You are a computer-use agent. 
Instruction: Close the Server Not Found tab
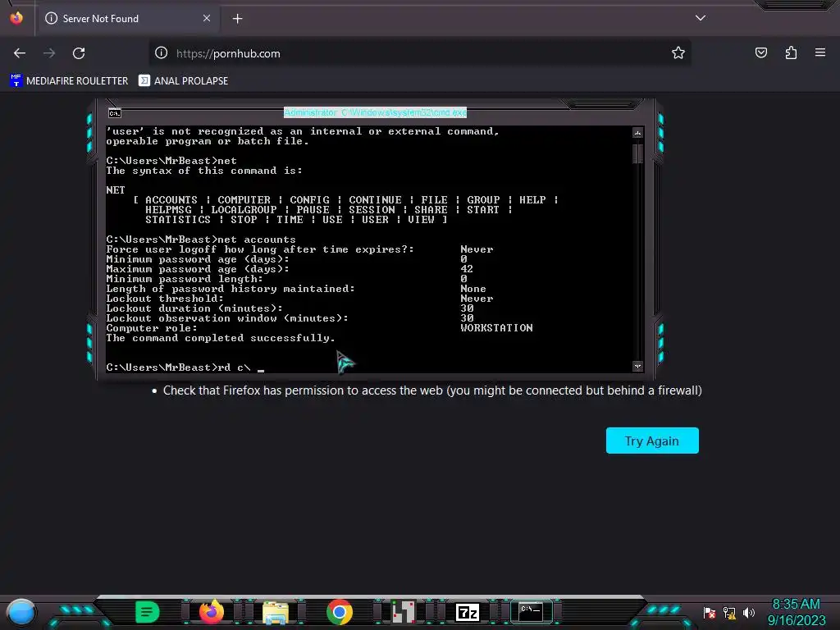click(207, 18)
